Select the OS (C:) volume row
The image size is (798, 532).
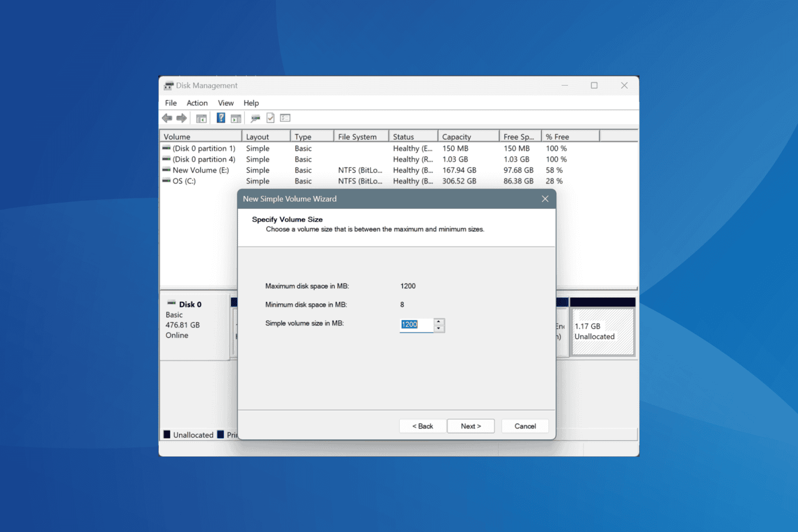(184, 181)
